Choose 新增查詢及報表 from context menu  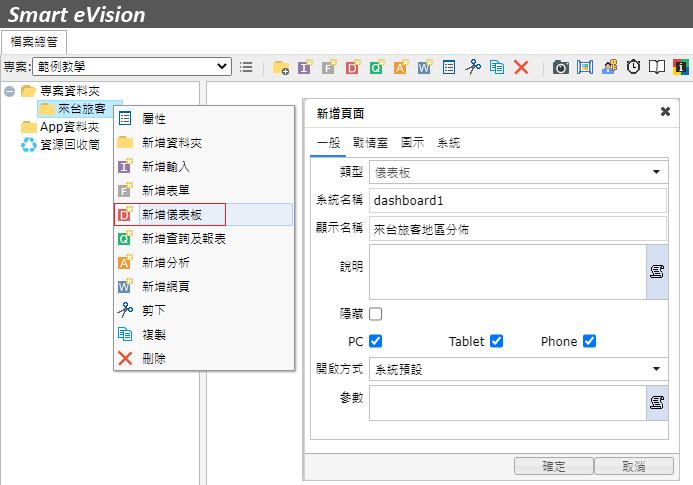(204, 239)
